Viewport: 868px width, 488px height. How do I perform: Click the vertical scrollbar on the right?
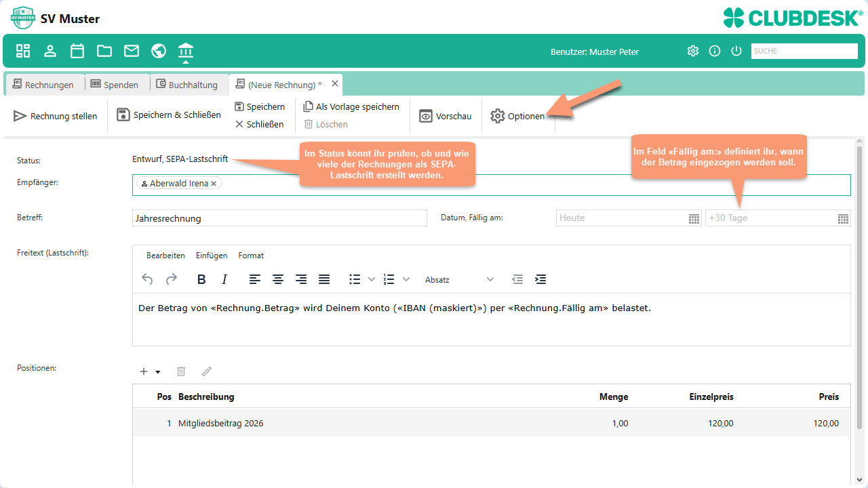pos(861,288)
